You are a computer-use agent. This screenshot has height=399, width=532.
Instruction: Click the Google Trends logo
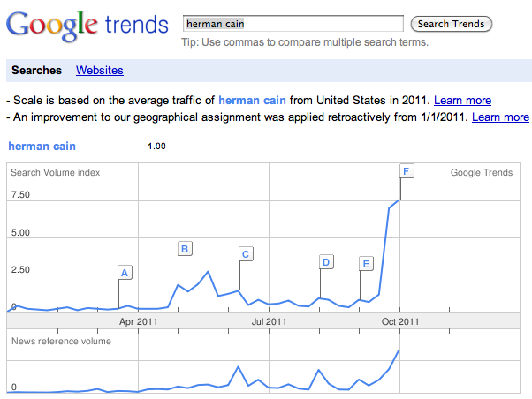click(87, 27)
